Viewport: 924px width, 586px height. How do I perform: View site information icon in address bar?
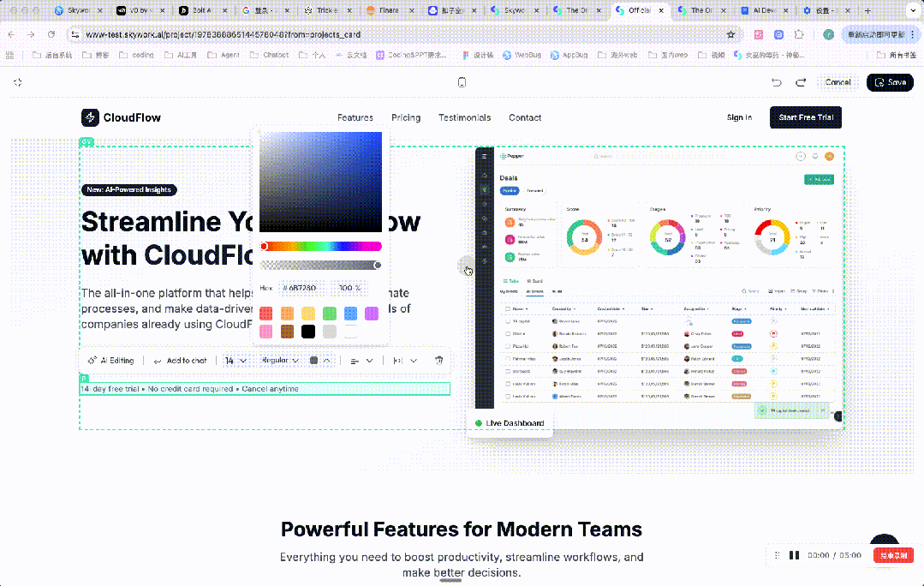tap(75, 35)
